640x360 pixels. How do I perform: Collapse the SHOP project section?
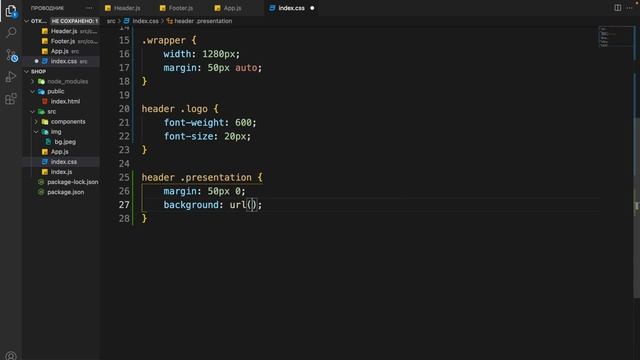tap(27, 71)
